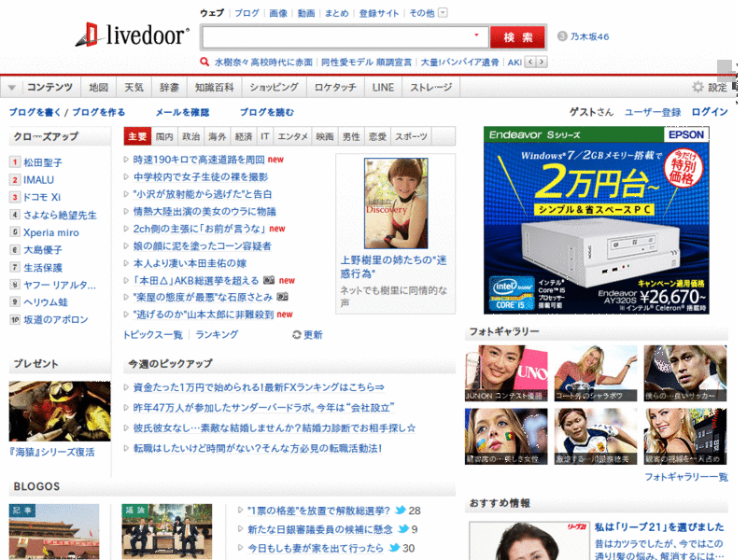The image size is (747, 560).
Task: Show next trending keywords with right arrow
Action: point(542,62)
